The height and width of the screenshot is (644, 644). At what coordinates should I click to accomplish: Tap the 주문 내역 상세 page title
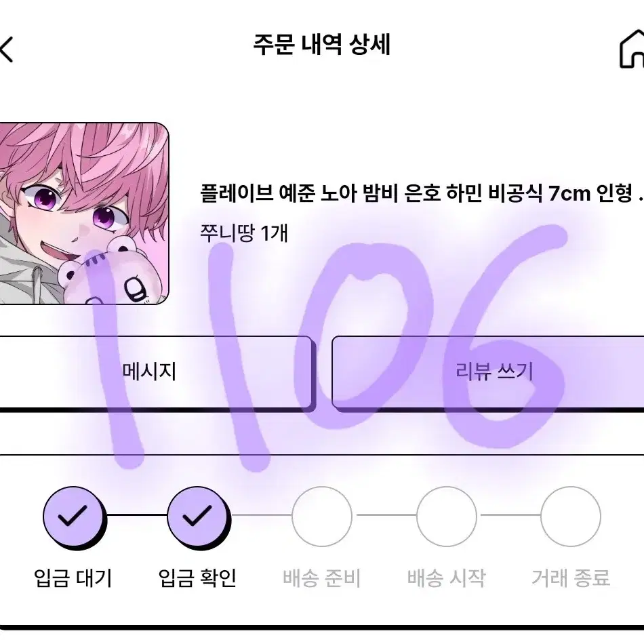click(321, 44)
